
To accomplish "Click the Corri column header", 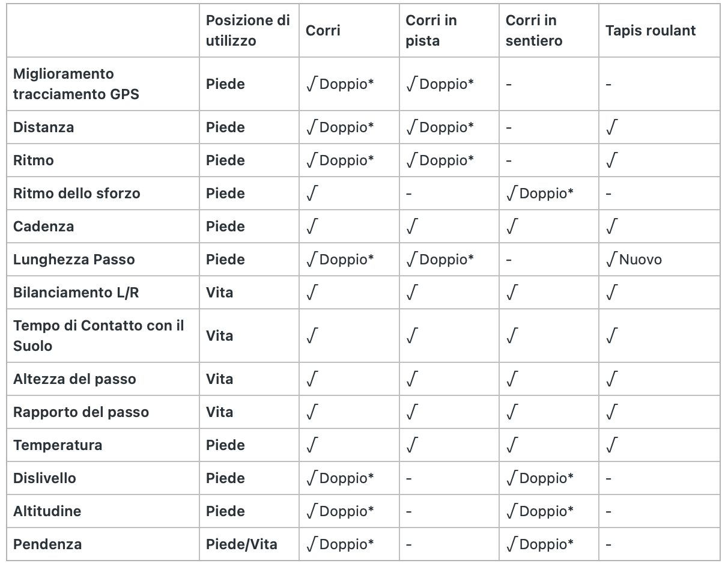I will tap(323, 31).
